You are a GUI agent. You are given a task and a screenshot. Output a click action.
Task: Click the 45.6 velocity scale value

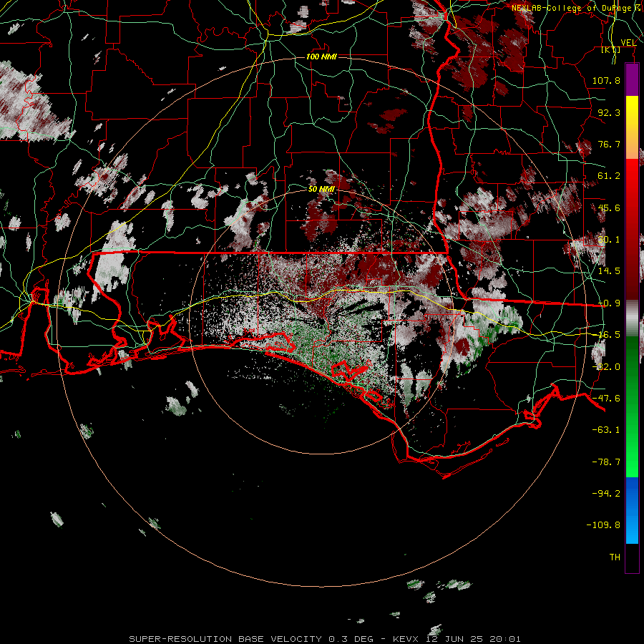609,208
